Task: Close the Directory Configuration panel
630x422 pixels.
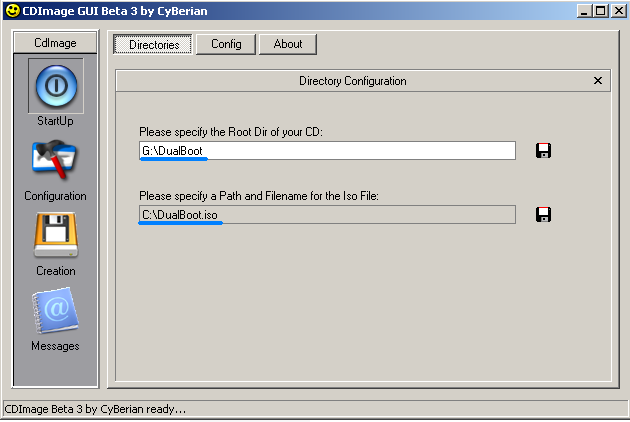Action: tap(597, 81)
